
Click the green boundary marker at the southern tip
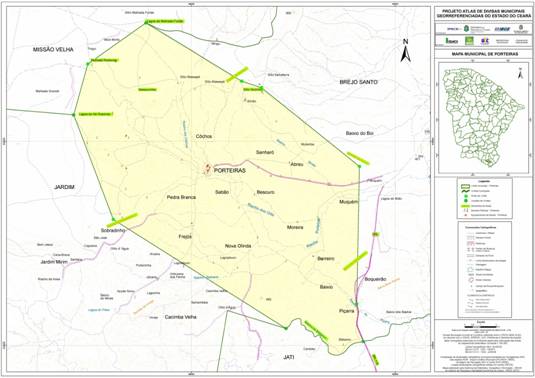[x=286, y=328]
